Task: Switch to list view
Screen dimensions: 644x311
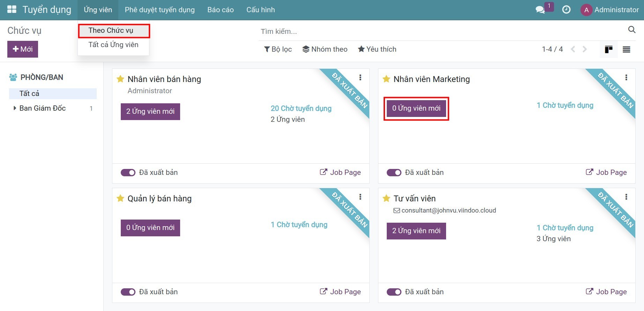Action: [x=626, y=50]
